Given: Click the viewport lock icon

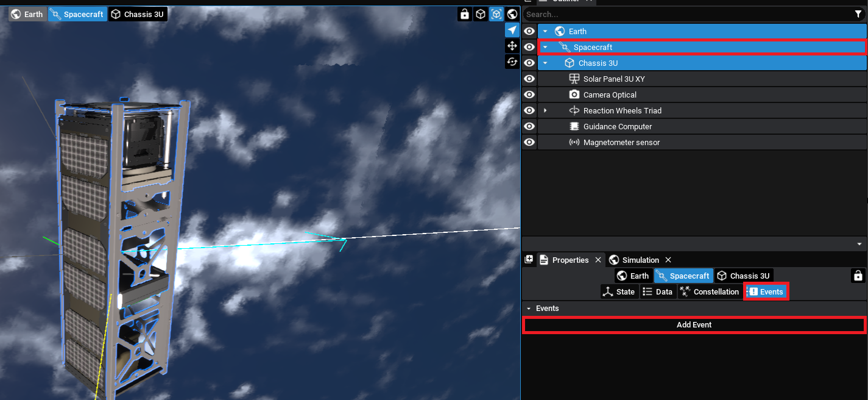Looking at the screenshot, I should [x=465, y=14].
